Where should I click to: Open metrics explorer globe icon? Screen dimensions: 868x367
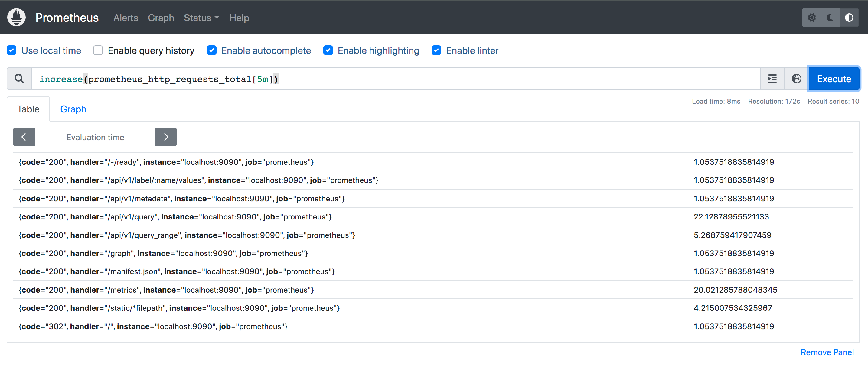pos(796,79)
